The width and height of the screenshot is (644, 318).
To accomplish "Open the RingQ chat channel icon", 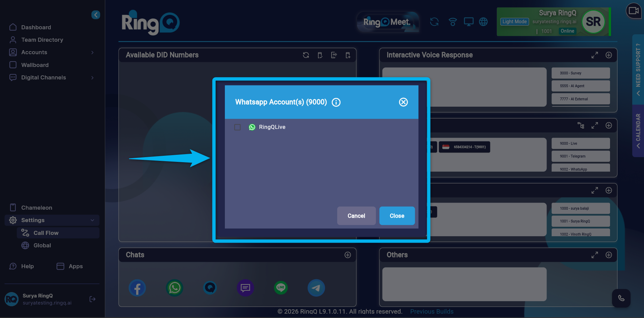I will pos(210,288).
